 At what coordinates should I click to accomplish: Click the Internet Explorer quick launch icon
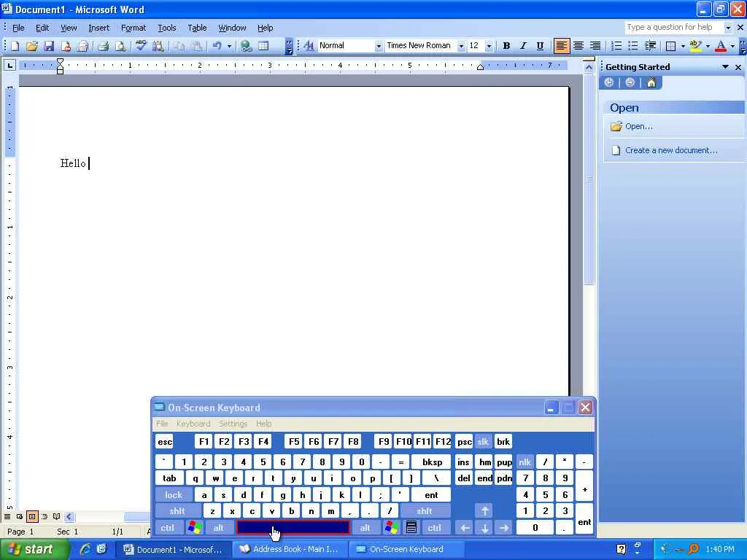85,549
